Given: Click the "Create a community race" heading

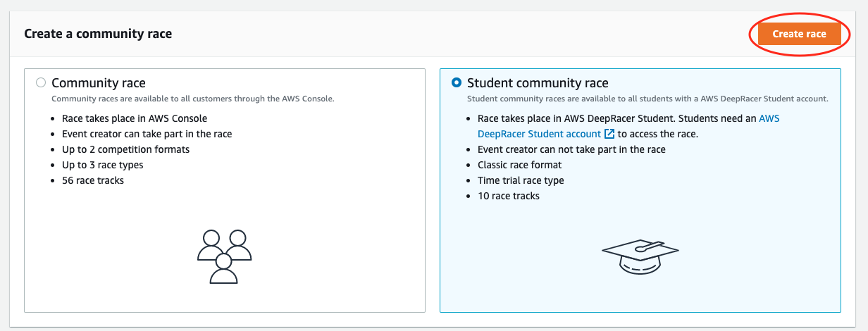Looking at the screenshot, I should point(98,34).
